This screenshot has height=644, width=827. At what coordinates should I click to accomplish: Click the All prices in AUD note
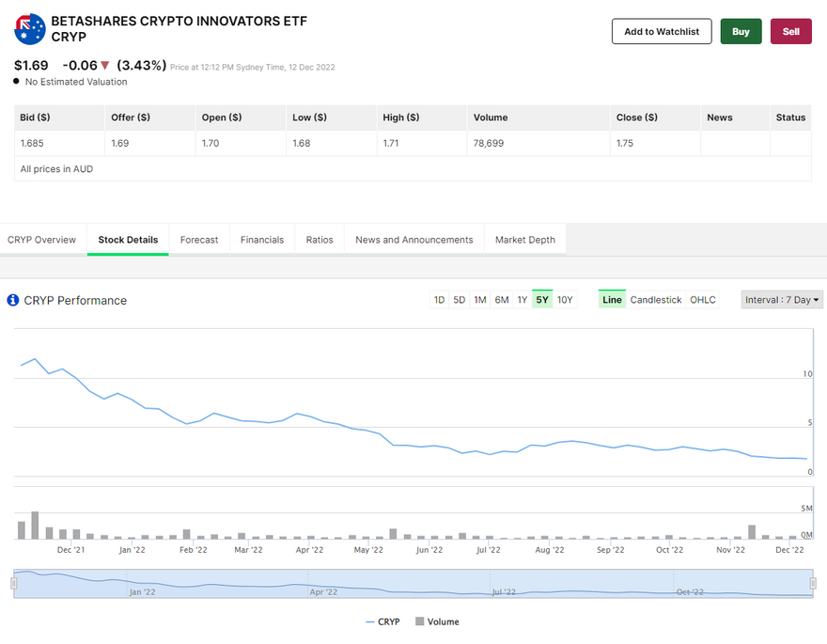56,169
